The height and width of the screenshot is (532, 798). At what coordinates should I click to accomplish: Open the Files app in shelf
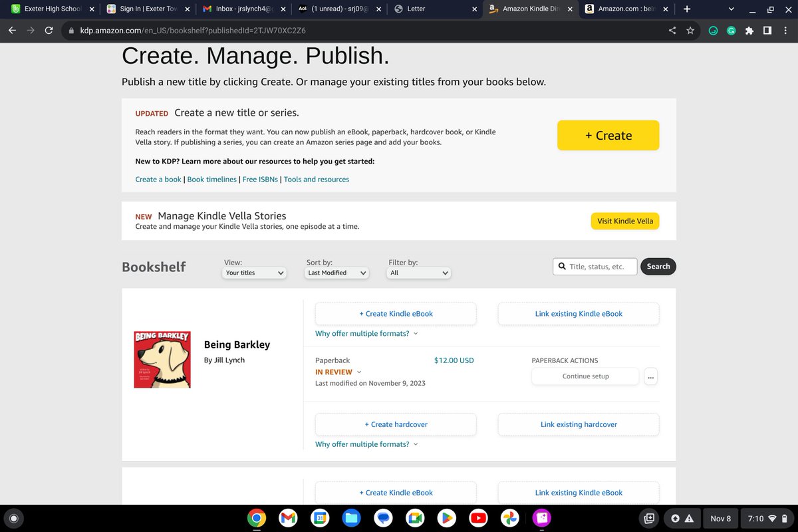(x=351, y=518)
